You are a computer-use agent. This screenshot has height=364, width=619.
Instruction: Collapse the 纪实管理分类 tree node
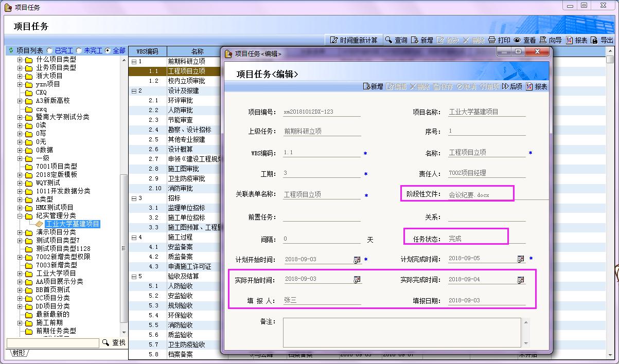pyautogui.click(x=20, y=216)
